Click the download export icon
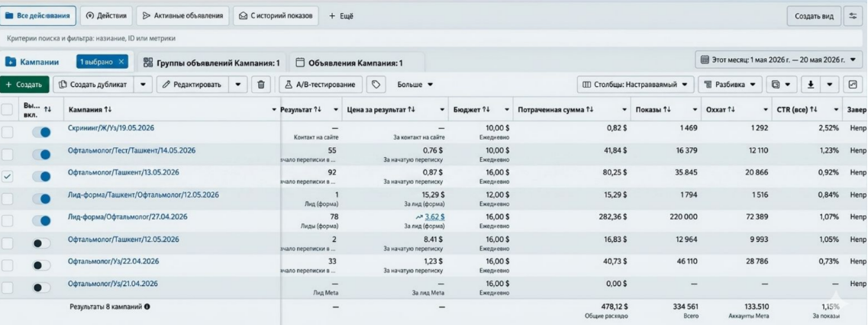 (x=811, y=85)
